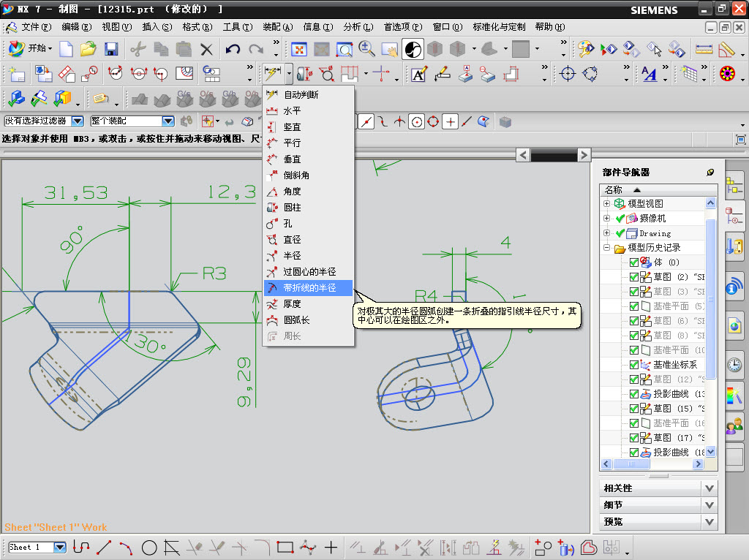Click the Undo arrow icon
749x560 pixels.
233,49
